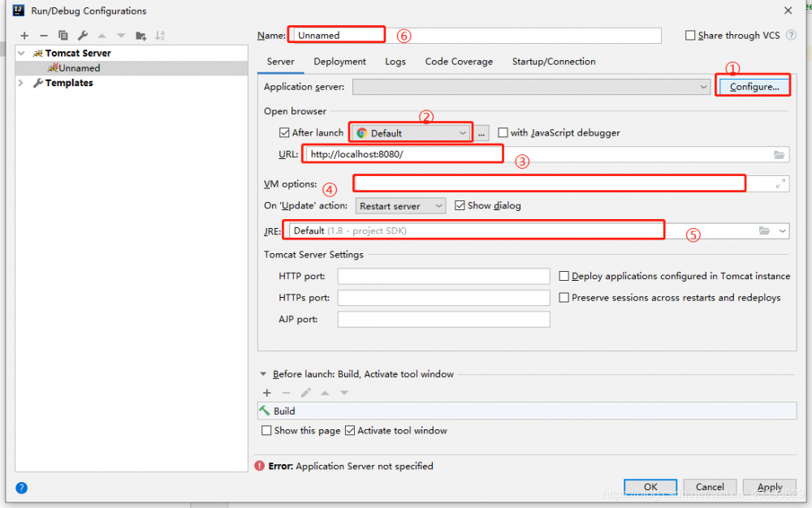
Task: Open the Startup/Connection tab
Action: point(553,62)
